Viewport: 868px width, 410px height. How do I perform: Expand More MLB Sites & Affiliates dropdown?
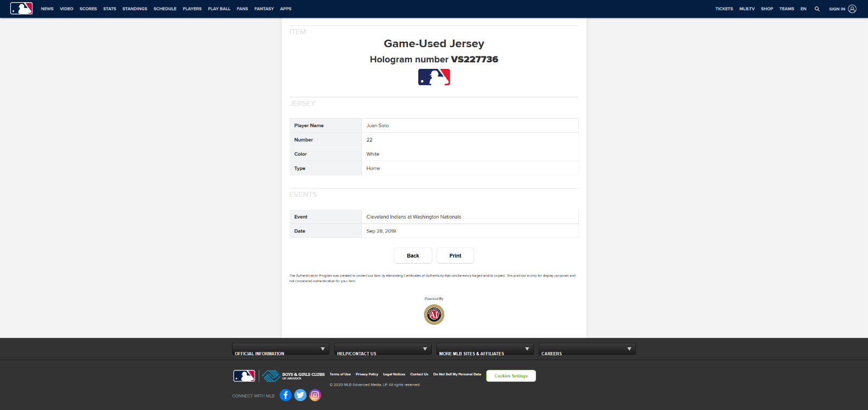pos(485,349)
